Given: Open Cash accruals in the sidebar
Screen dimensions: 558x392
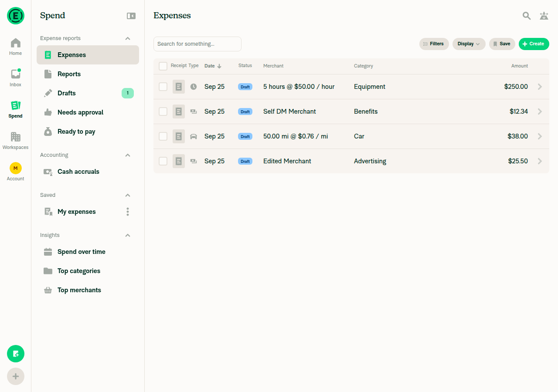Looking at the screenshot, I should (88, 172).
